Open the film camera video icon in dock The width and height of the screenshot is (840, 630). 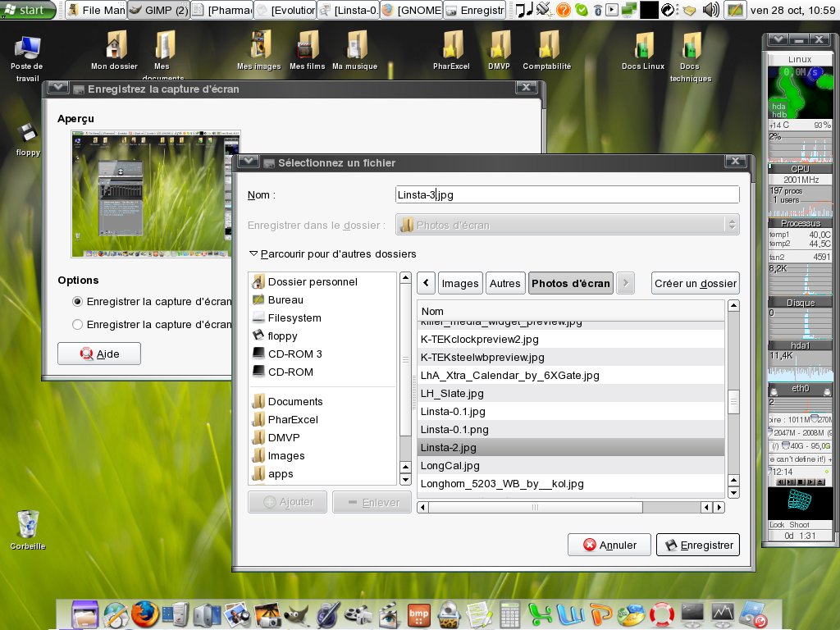(358, 615)
